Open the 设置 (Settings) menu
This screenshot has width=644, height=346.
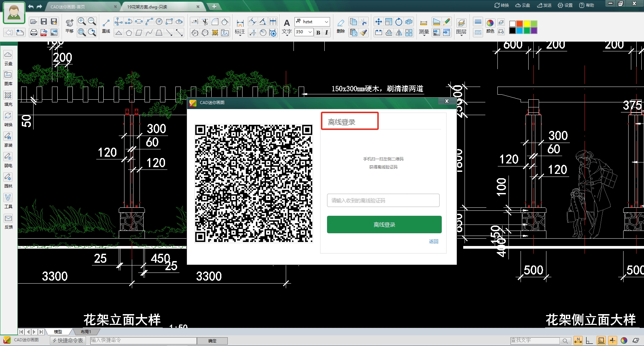coord(565,5)
